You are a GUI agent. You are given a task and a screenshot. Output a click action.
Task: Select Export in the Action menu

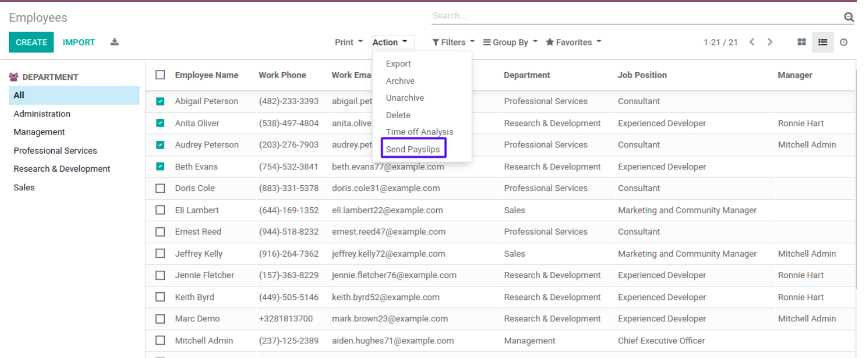tap(398, 64)
